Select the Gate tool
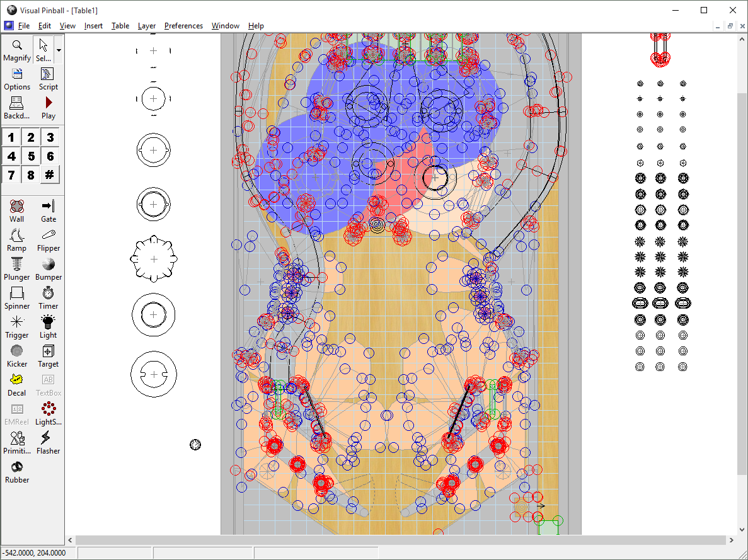 click(x=49, y=211)
